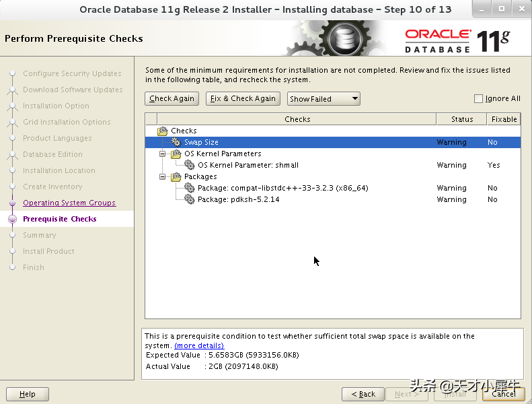Open the more details link
Image resolution: width=532 pixels, height=404 pixels.
pyautogui.click(x=199, y=345)
